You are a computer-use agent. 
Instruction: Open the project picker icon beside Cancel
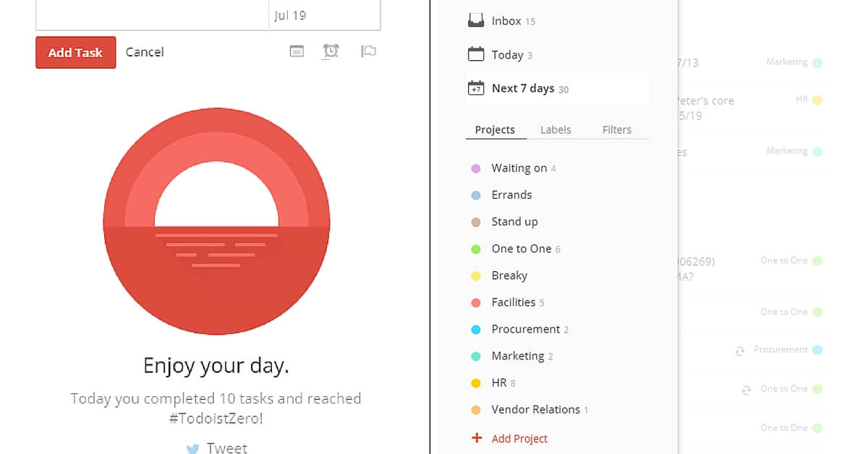pyautogui.click(x=297, y=51)
